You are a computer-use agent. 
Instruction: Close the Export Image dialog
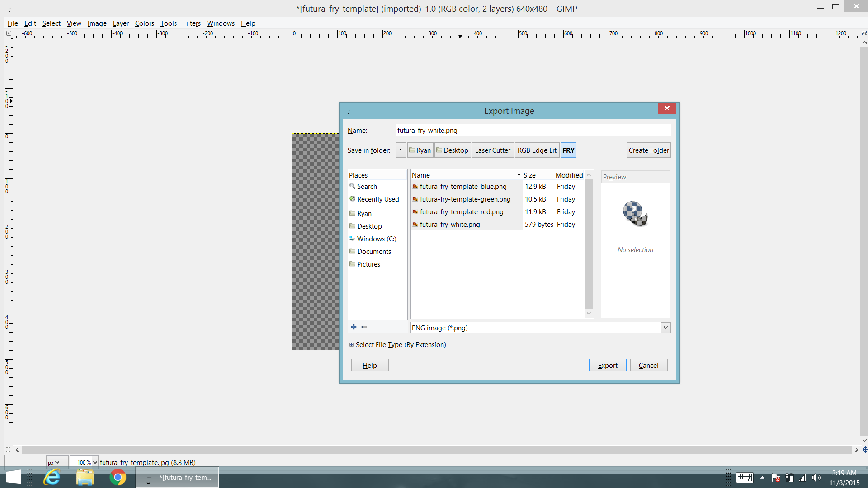(x=667, y=108)
